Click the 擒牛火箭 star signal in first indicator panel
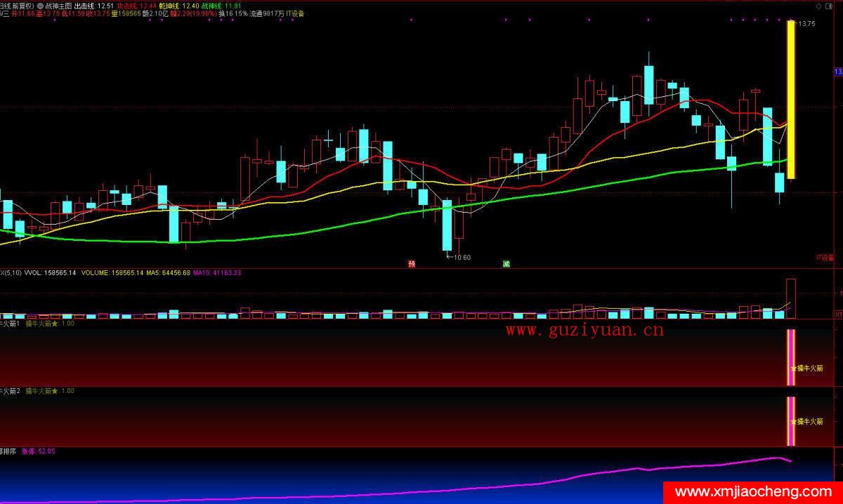 [806, 368]
